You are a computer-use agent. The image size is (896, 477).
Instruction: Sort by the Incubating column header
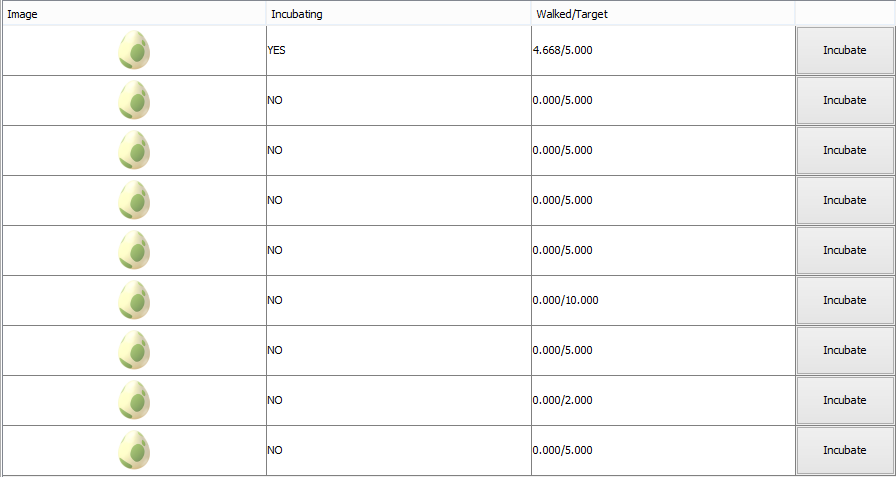pos(399,14)
